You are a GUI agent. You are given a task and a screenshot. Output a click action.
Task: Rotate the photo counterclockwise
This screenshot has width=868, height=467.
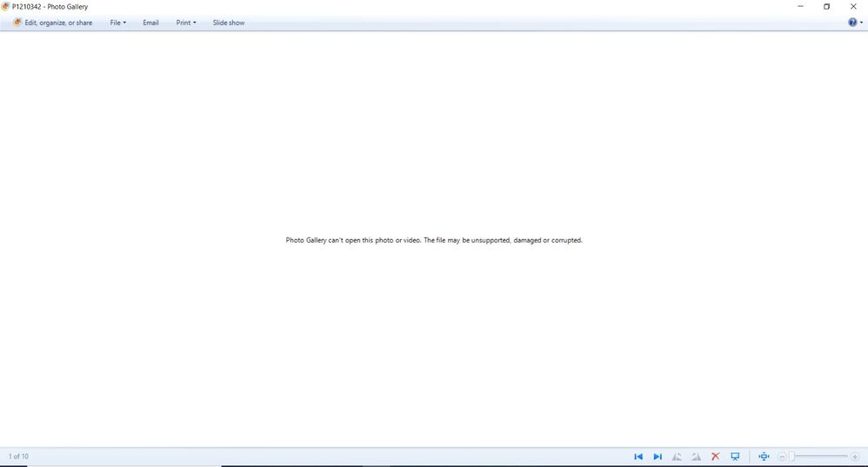click(677, 457)
